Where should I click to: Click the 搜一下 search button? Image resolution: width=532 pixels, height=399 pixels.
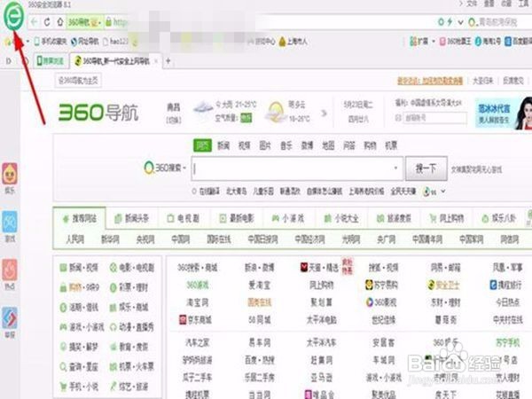tap(426, 168)
